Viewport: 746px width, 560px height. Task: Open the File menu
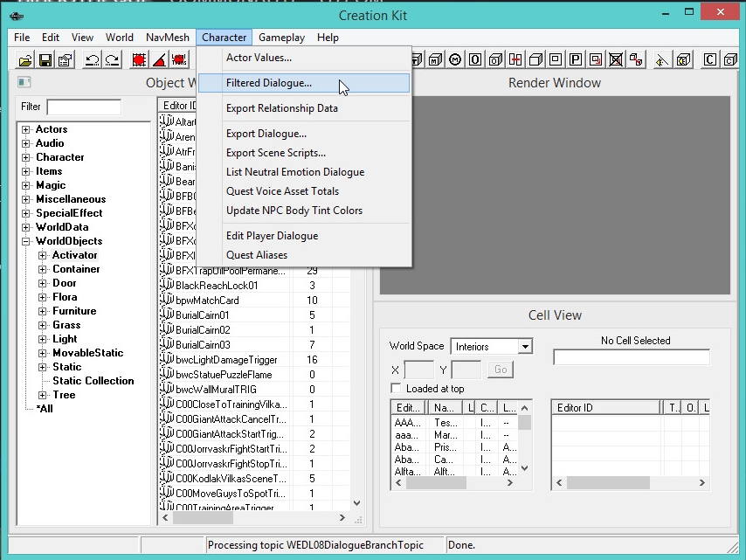pos(22,37)
